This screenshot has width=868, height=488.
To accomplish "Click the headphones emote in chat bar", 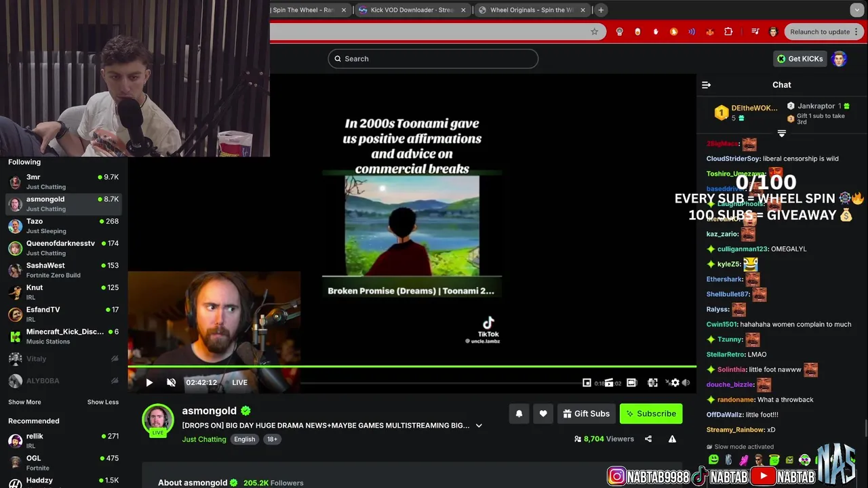I will [x=805, y=460].
